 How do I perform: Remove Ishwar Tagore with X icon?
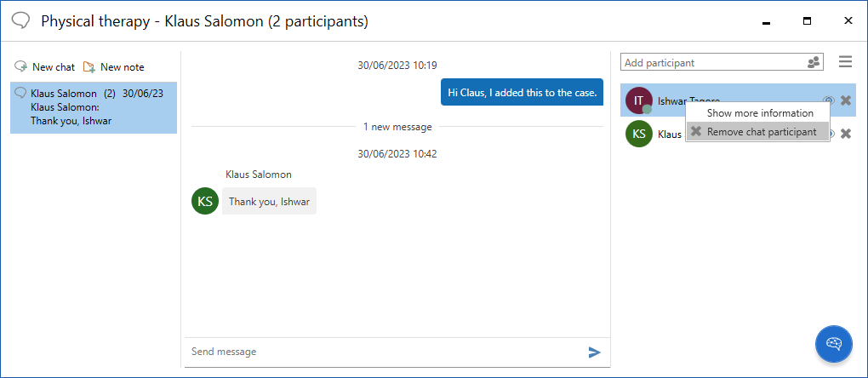(x=845, y=100)
